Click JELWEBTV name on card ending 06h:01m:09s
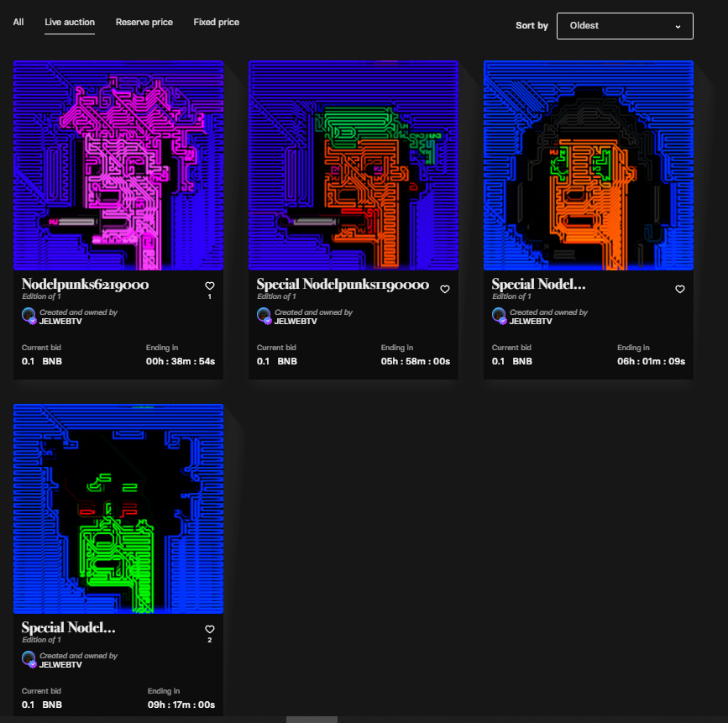Screen dimensions: 728x723 tap(531, 322)
